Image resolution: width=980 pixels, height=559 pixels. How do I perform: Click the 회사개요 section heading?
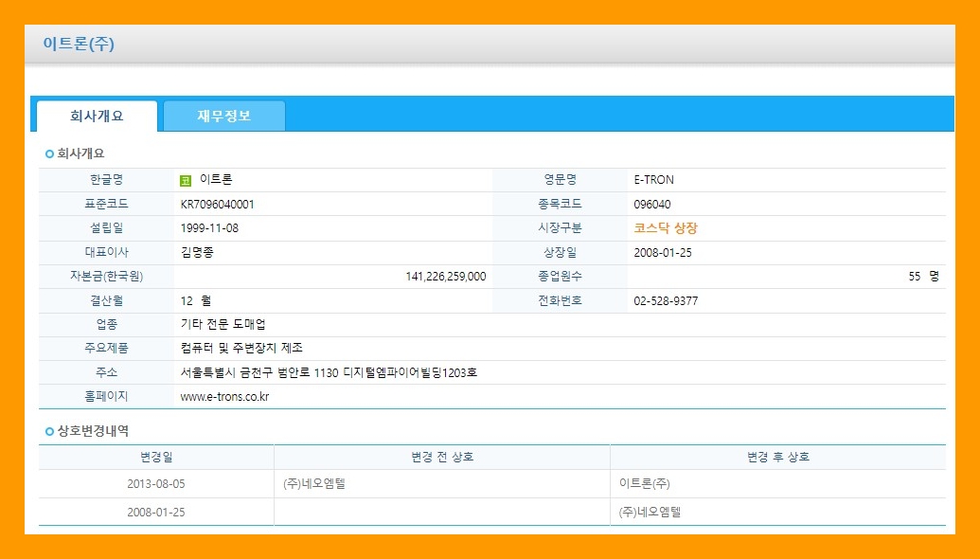pyautogui.click(x=80, y=153)
